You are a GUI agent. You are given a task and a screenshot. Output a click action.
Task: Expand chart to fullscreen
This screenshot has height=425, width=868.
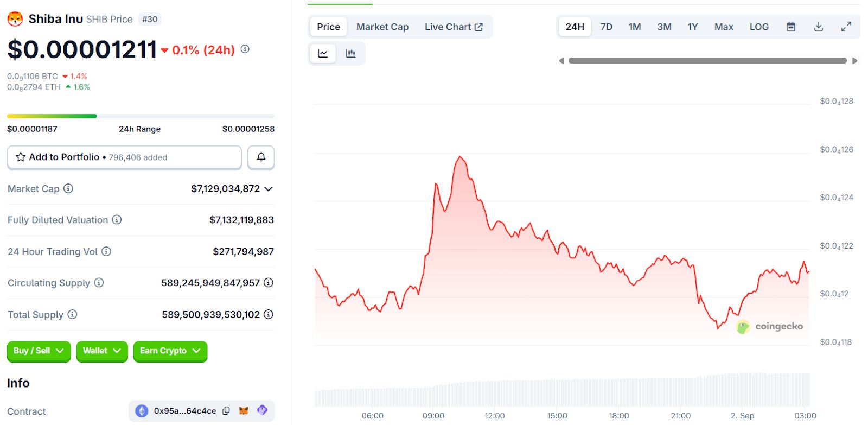tap(846, 27)
